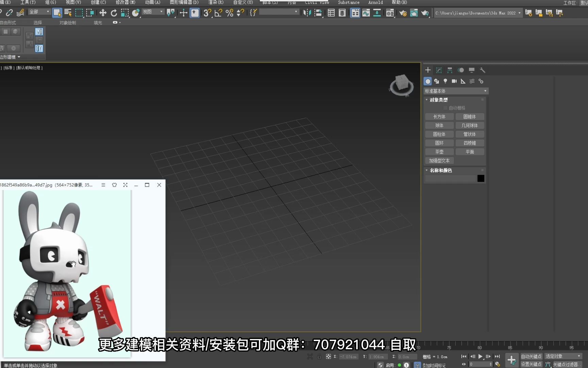Toggle 3D Snaps
Viewport: 588px width, 368px height.
(x=207, y=13)
